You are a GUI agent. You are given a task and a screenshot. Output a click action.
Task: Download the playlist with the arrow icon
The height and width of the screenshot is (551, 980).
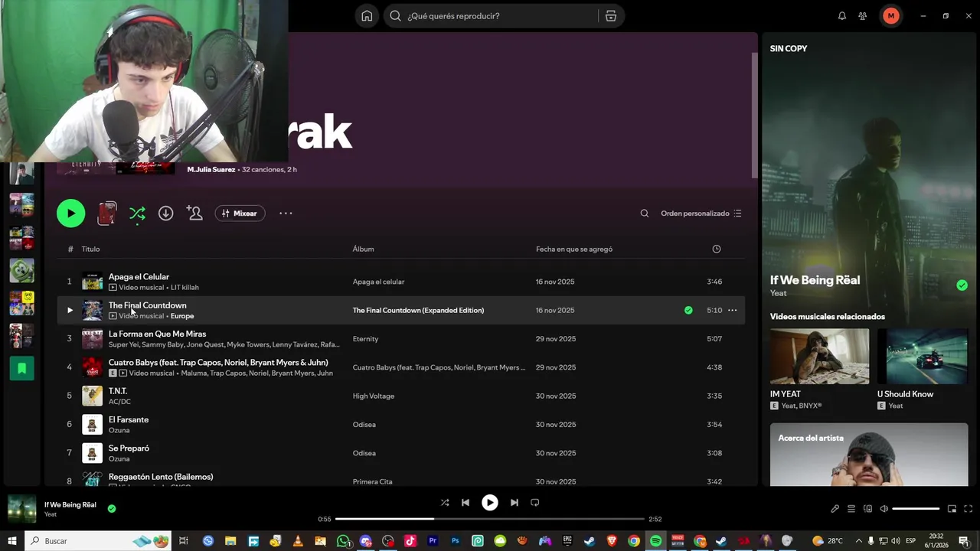click(x=166, y=214)
